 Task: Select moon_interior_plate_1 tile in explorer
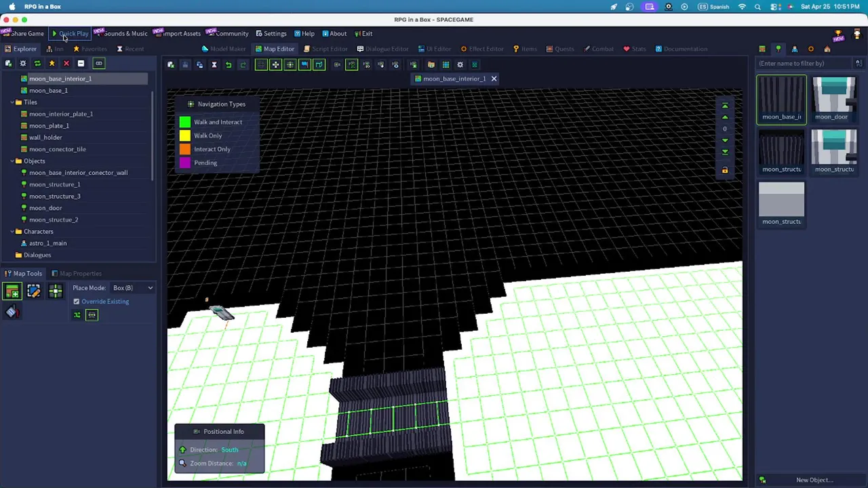(x=60, y=114)
